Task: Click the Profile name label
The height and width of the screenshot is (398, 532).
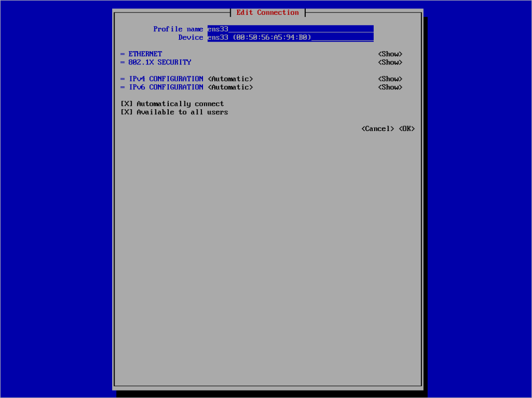Action: coord(178,29)
